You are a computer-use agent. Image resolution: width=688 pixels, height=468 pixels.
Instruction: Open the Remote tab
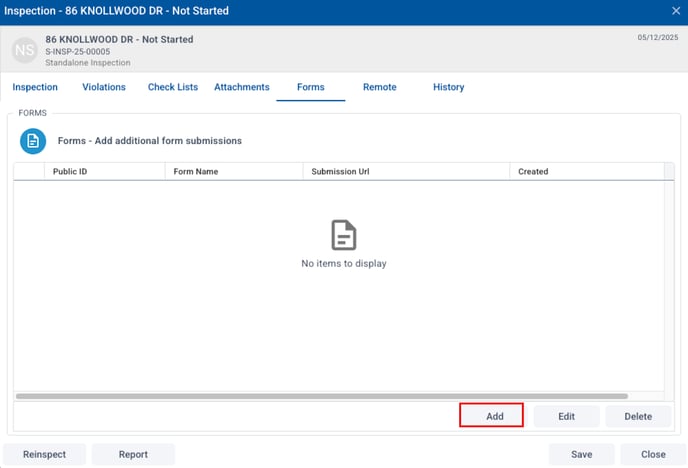[x=379, y=87]
